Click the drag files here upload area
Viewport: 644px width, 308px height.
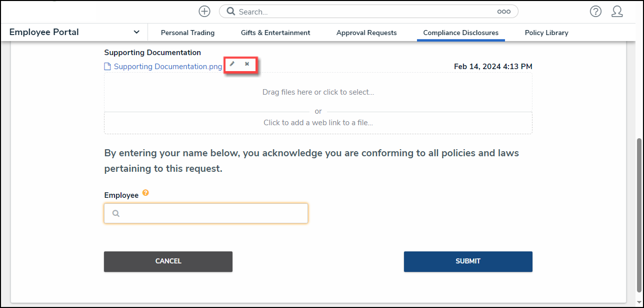pyautogui.click(x=318, y=92)
